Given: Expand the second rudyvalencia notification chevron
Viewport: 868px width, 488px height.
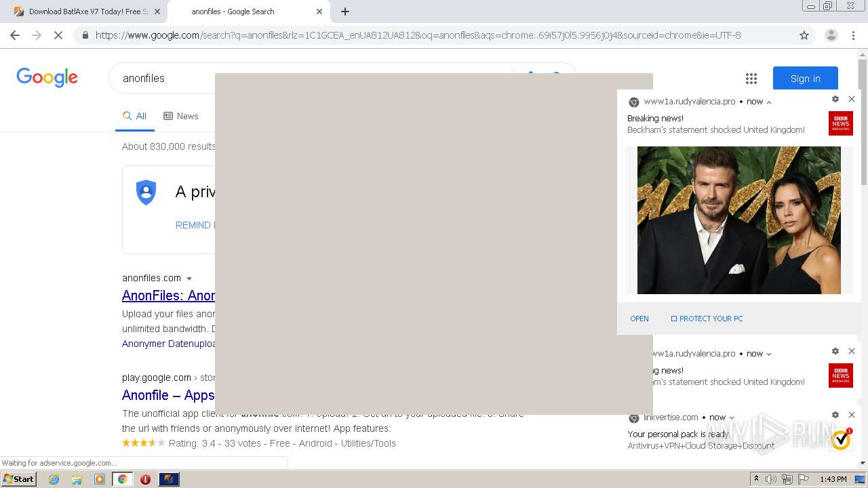Looking at the screenshot, I should [x=769, y=354].
